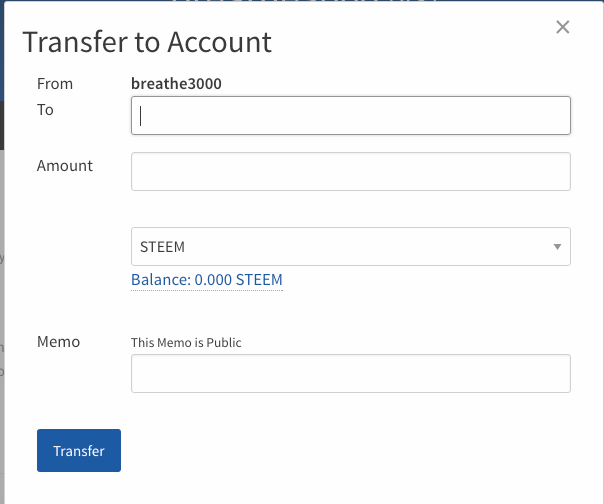Click the Amount label
Screen dimensions: 604x504
point(65,166)
